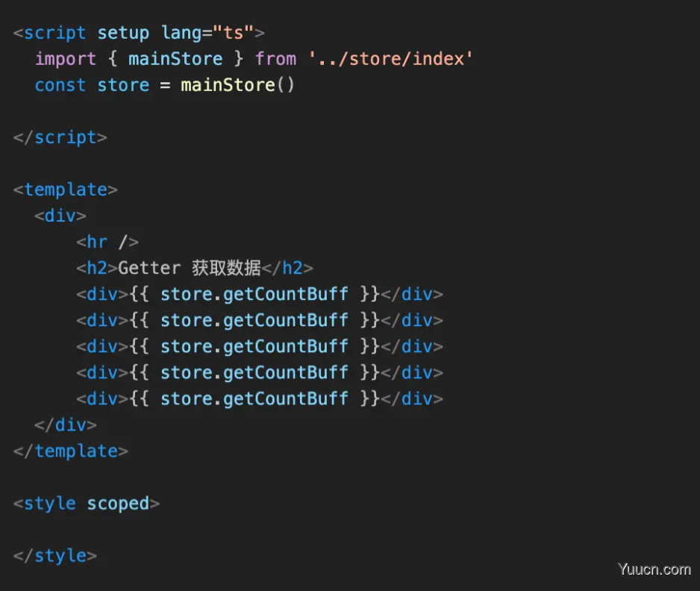Click the lang="ts" attribute value

point(234,33)
